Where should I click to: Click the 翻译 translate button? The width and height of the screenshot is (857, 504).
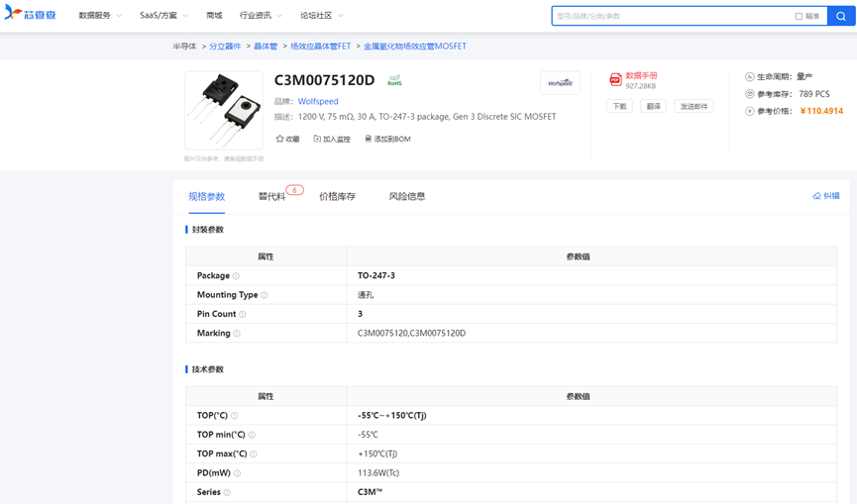(653, 107)
